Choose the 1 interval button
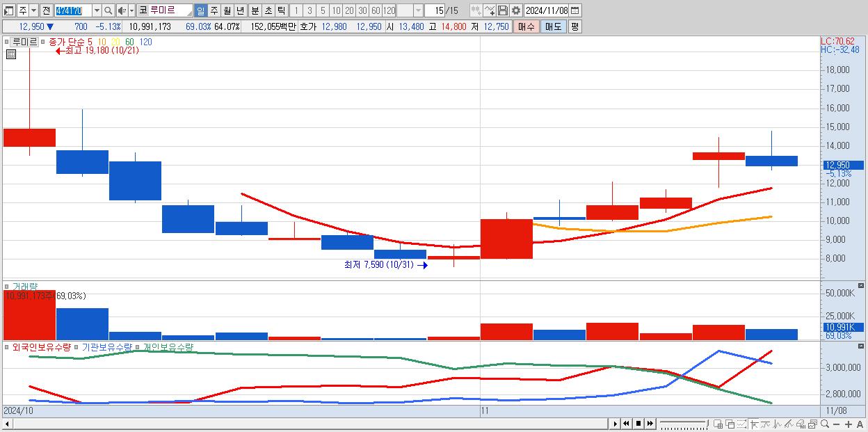This screenshot has height=432, width=868. (x=296, y=10)
